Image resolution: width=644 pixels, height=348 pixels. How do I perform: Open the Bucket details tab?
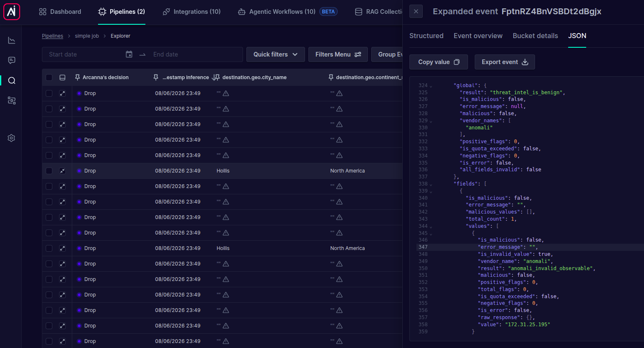tap(535, 36)
